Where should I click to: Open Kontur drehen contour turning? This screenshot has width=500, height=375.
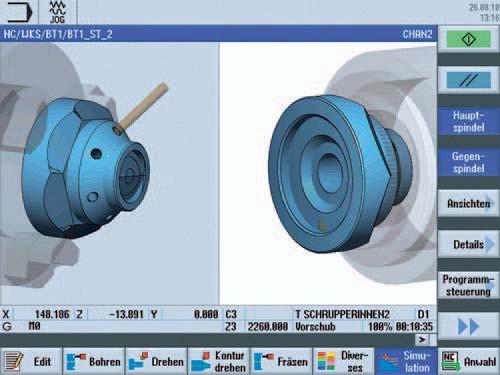[219, 362]
